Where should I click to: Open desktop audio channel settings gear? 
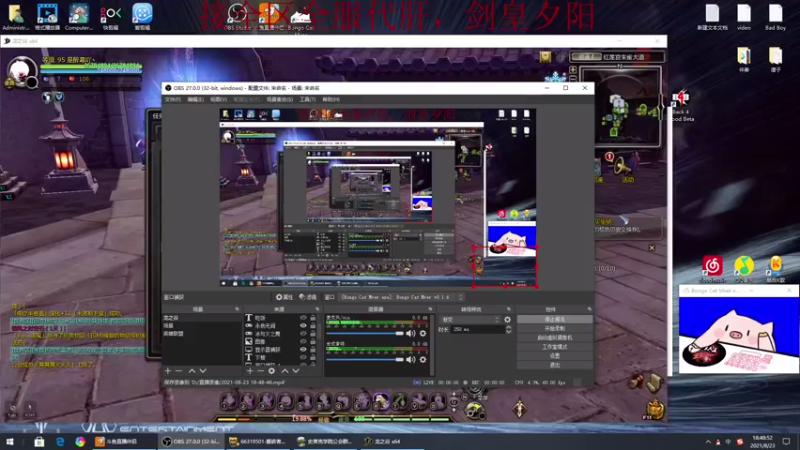tap(422, 360)
